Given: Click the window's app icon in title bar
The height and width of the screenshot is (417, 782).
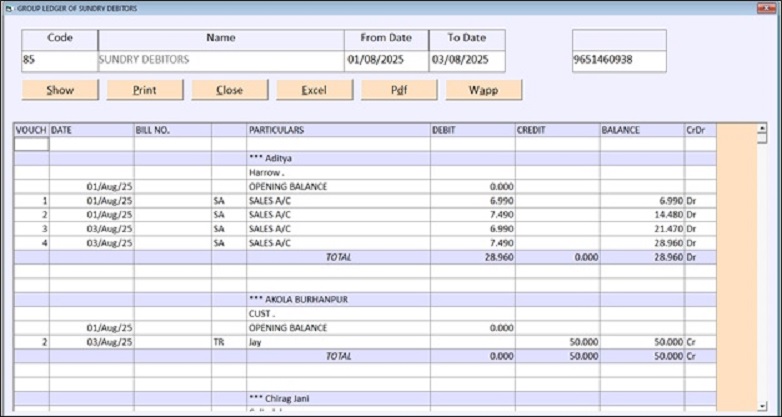Looking at the screenshot, I should pyautogui.click(x=8, y=8).
